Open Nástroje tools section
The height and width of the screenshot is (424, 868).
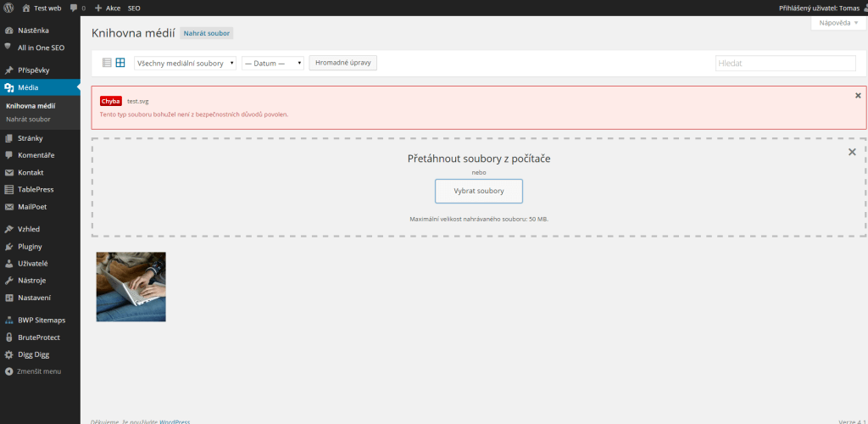[31, 281]
